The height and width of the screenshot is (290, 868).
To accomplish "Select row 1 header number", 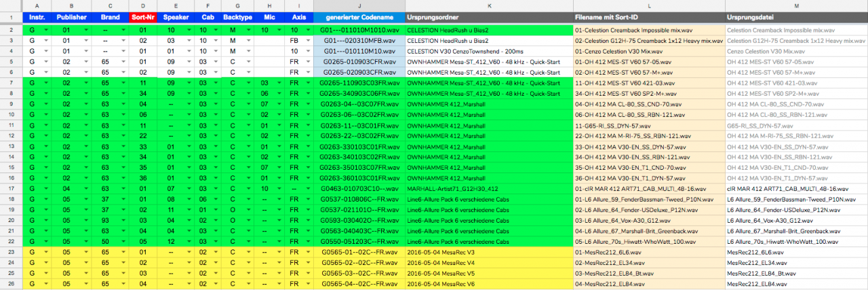I will point(11,17).
